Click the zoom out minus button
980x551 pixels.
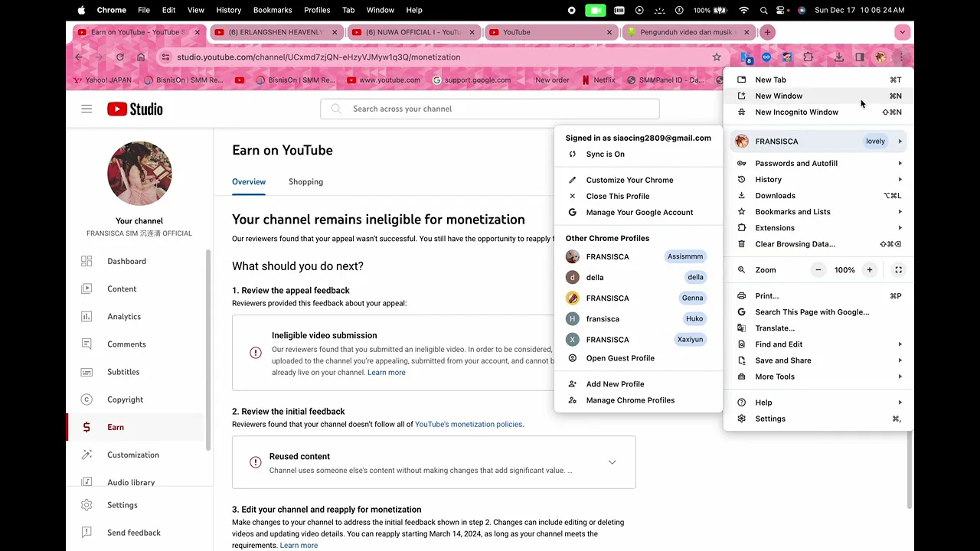[818, 270]
